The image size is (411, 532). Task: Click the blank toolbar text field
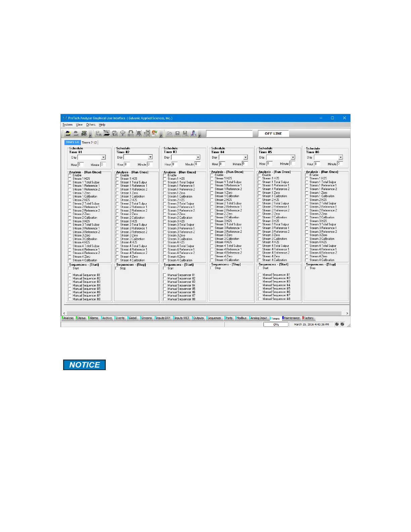(229, 134)
